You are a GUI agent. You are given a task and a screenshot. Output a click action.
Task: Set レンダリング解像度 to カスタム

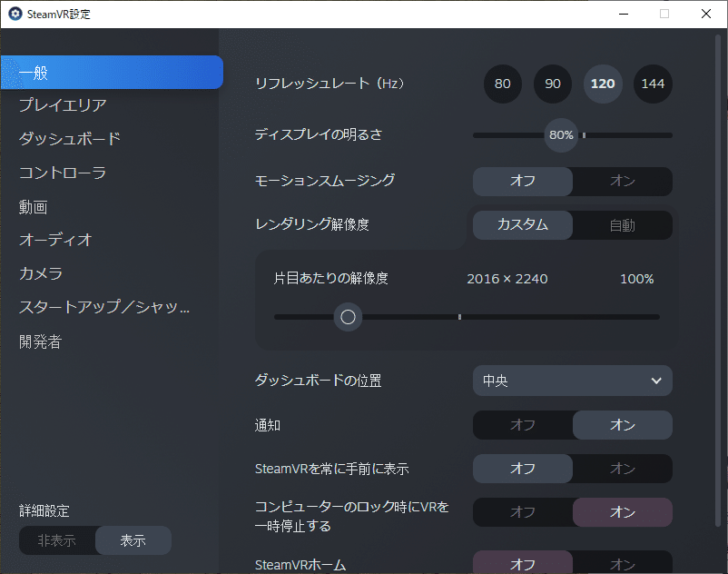point(523,225)
